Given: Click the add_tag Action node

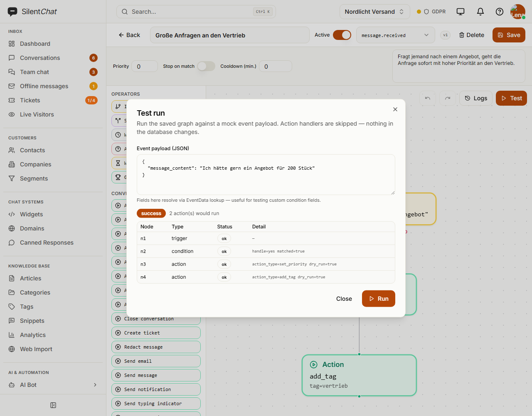Looking at the screenshot, I should 359,375.
